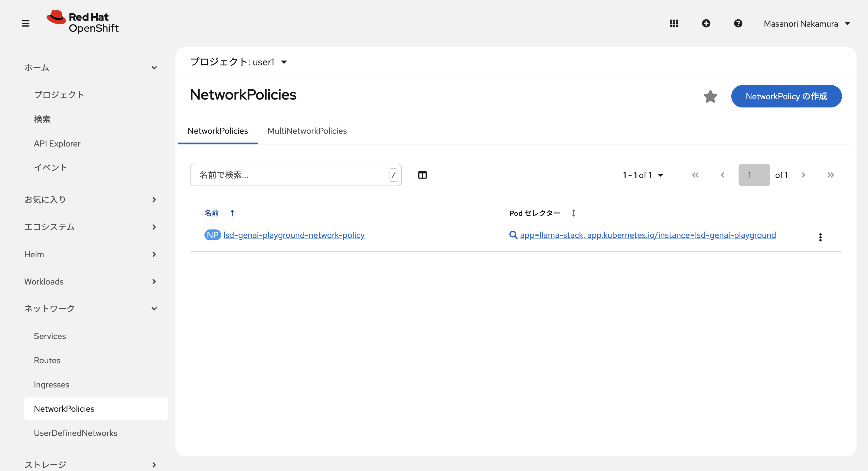The width and height of the screenshot is (868, 471).
Task: Switch to the MultiNetworkPolicies tab
Action: (307, 131)
